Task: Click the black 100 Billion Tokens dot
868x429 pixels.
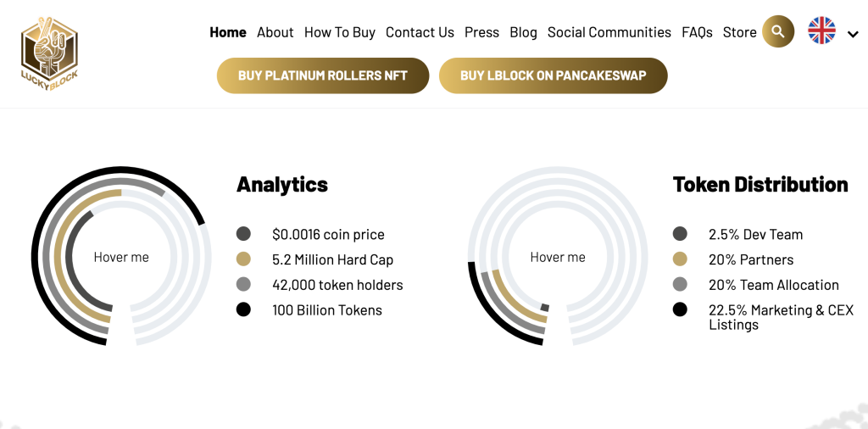Action: [x=243, y=310]
